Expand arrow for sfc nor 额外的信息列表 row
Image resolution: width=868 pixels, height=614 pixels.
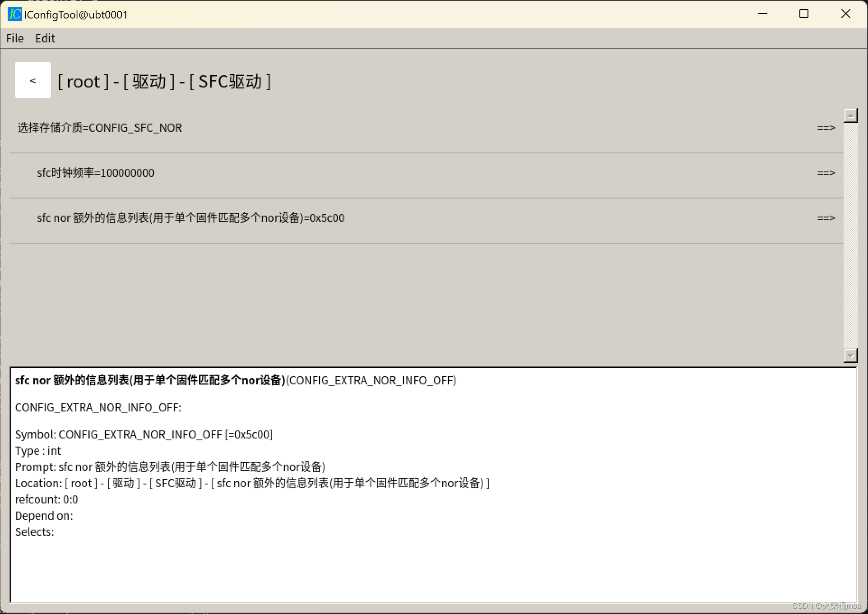point(826,218)
